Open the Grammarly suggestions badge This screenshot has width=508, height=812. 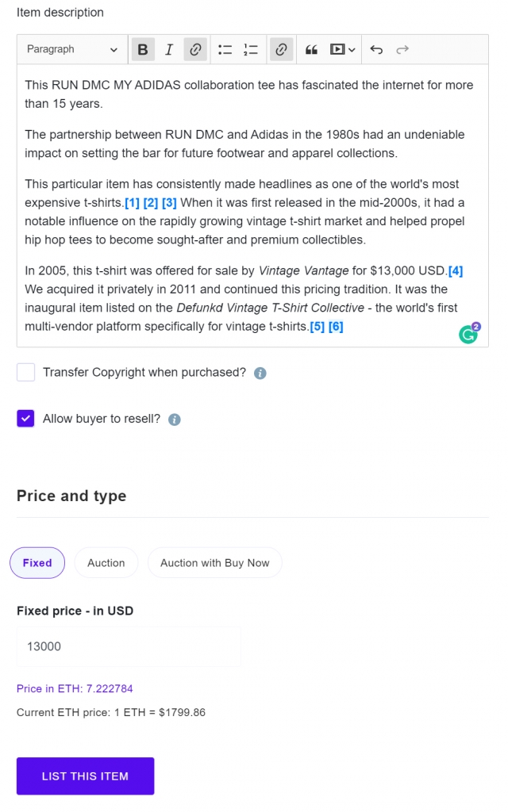point(469,334)
